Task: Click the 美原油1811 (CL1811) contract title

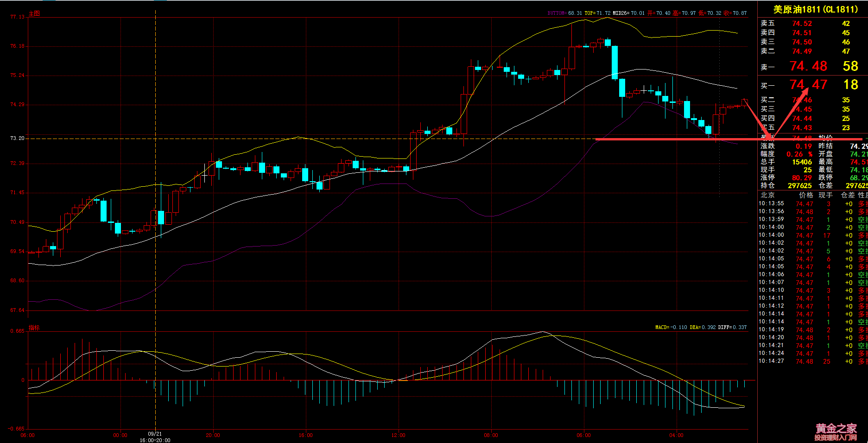Action: click(815, 9)
